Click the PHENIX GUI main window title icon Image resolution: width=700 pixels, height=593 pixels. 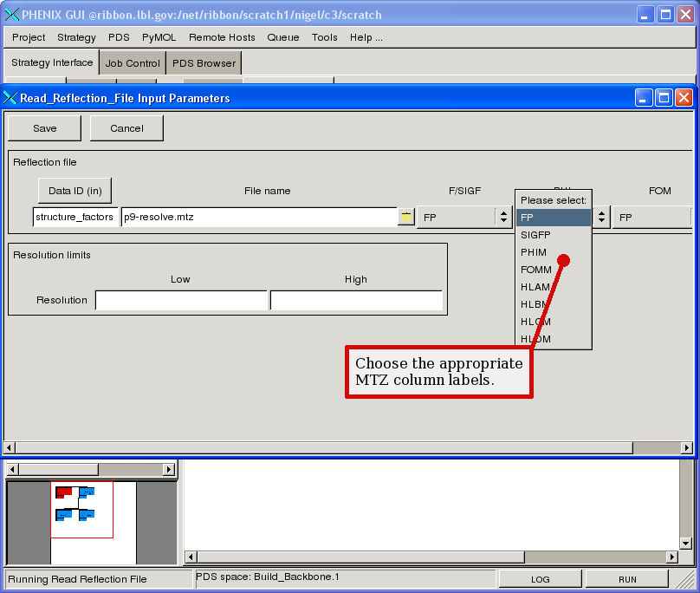[10, 15]
